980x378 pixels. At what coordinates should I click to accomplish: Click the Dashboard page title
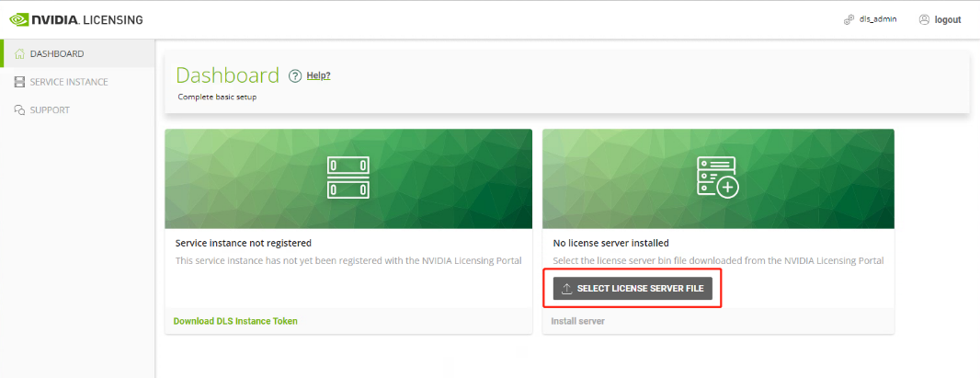(x=227, y=75)
